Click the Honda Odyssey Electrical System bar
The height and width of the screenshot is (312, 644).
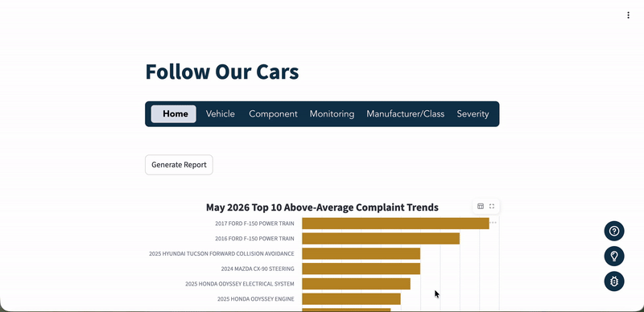click(356, 284)
